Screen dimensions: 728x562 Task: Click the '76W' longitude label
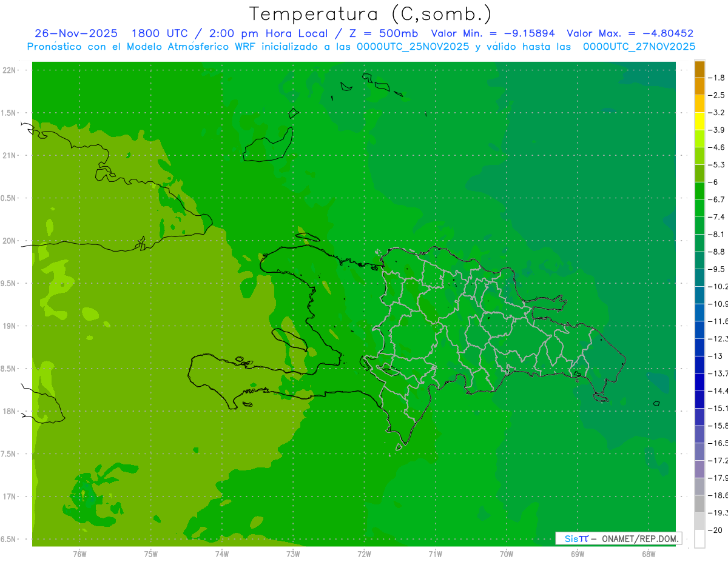click(x=79, y=554)
